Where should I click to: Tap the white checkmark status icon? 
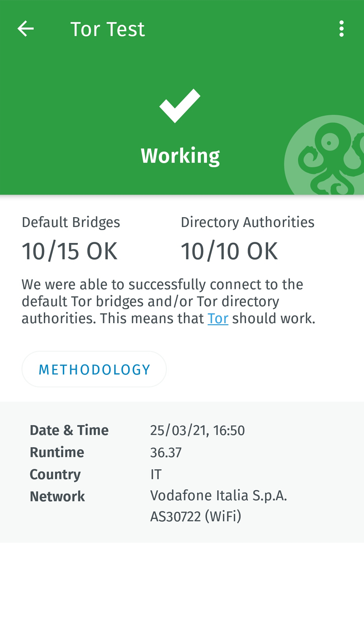[x=180, y=106]
